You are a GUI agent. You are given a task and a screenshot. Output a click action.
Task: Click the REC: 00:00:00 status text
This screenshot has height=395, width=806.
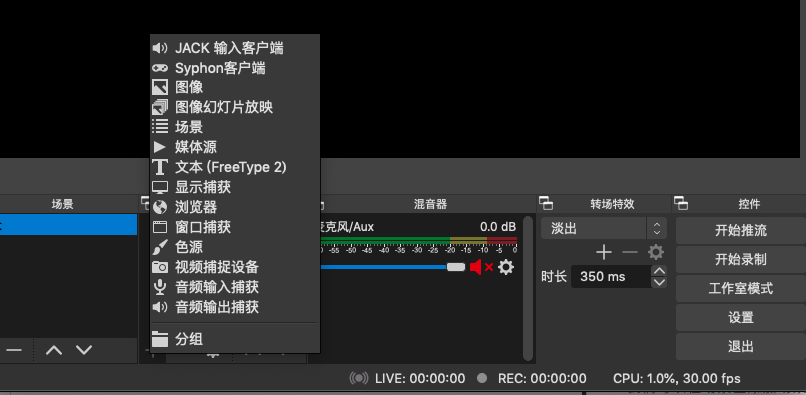[542, 379]
